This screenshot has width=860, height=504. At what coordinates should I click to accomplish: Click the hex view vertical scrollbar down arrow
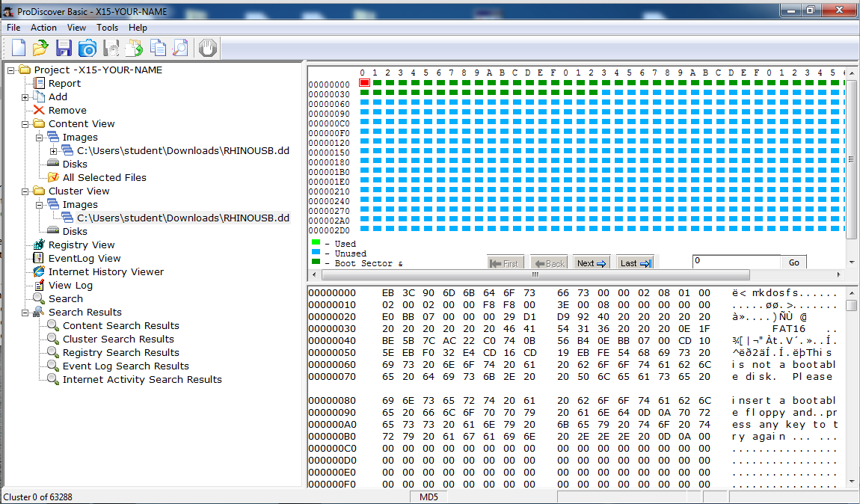pos(851,482)
